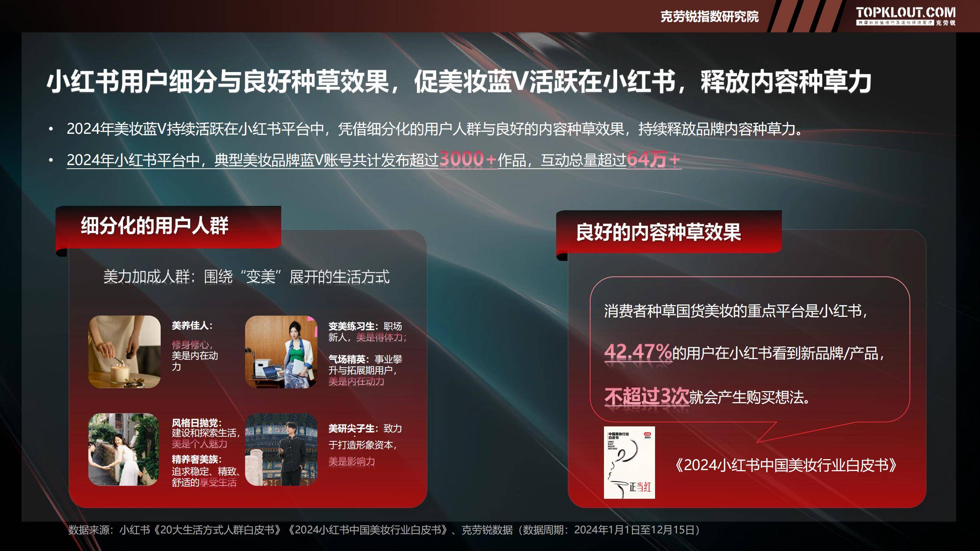980x551 pixels.
Task: Click the 美养佳人 label
Action: click(192, 326)
